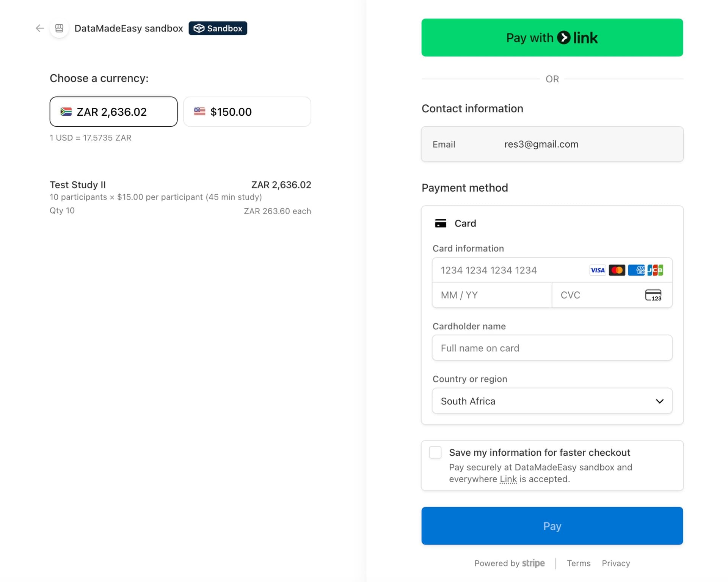Click the Pay with Link button
Viewport: 728px width, 582px height.
tap(552, 38)
